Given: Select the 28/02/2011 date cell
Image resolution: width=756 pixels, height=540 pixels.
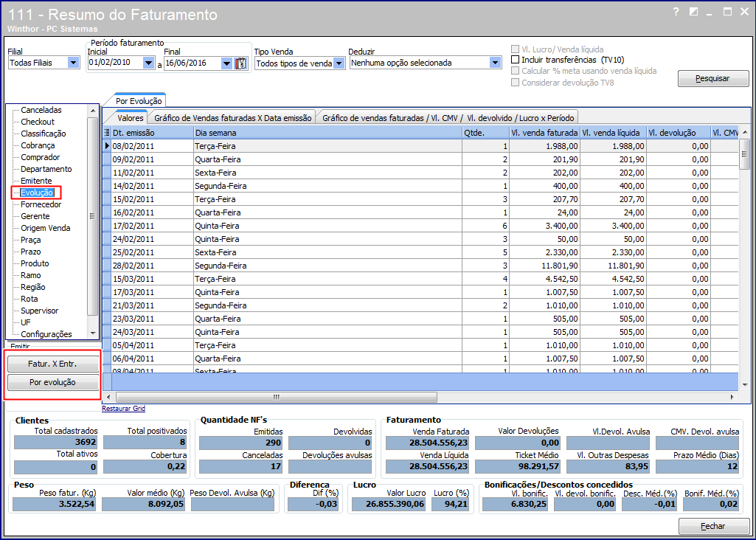Looking at the screenshot, I should click(x=153, y=266).
